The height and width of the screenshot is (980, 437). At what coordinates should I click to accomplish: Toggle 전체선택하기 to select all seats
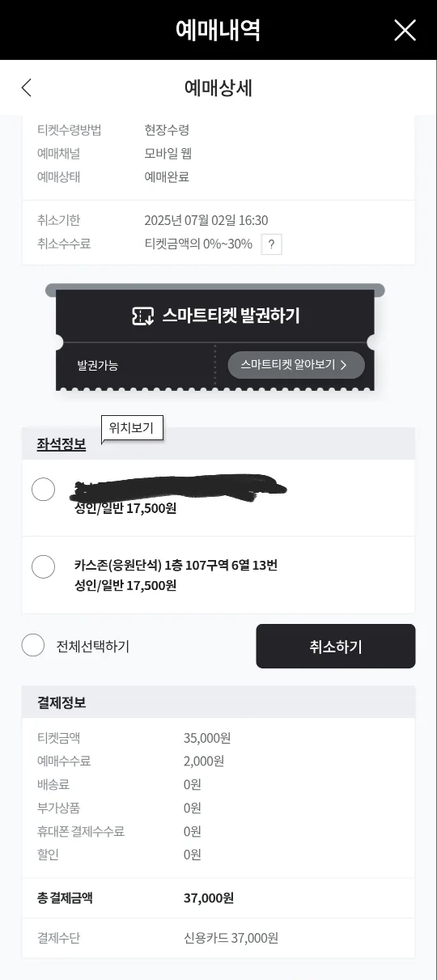pos(32,645)
